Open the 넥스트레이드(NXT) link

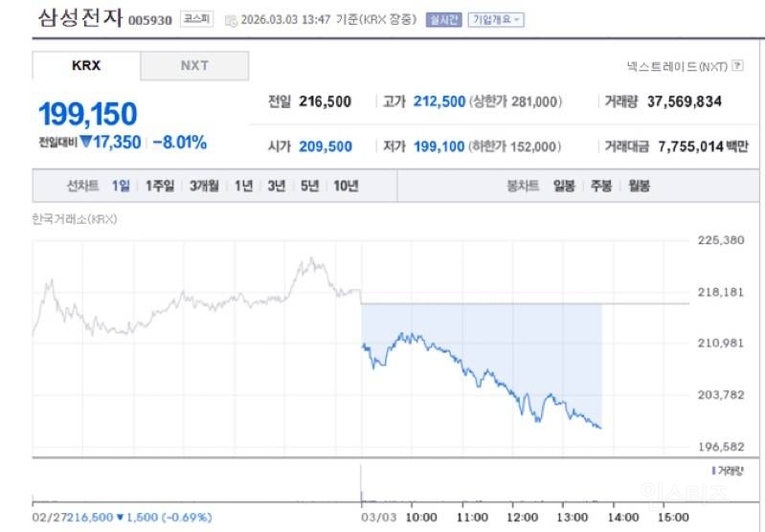[676, 66]
